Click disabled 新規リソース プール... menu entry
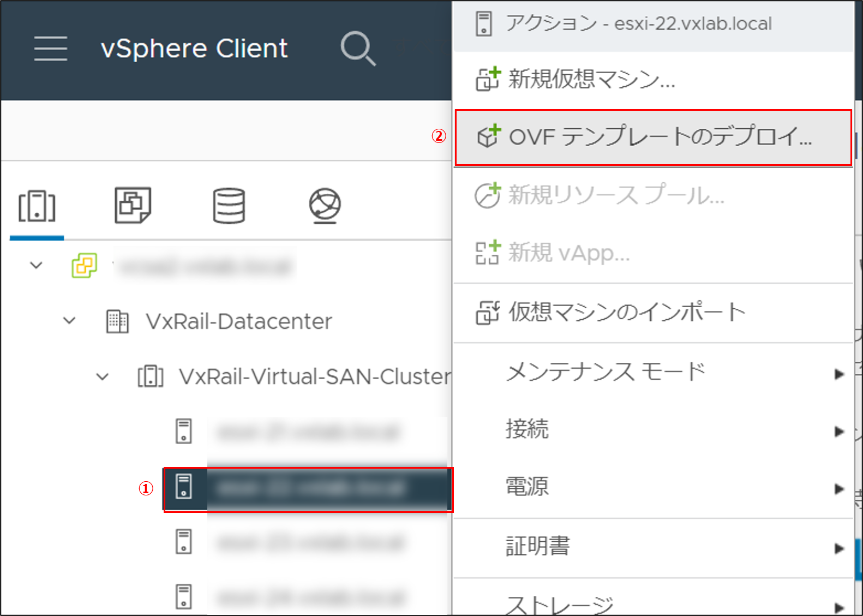 (654, 195)
